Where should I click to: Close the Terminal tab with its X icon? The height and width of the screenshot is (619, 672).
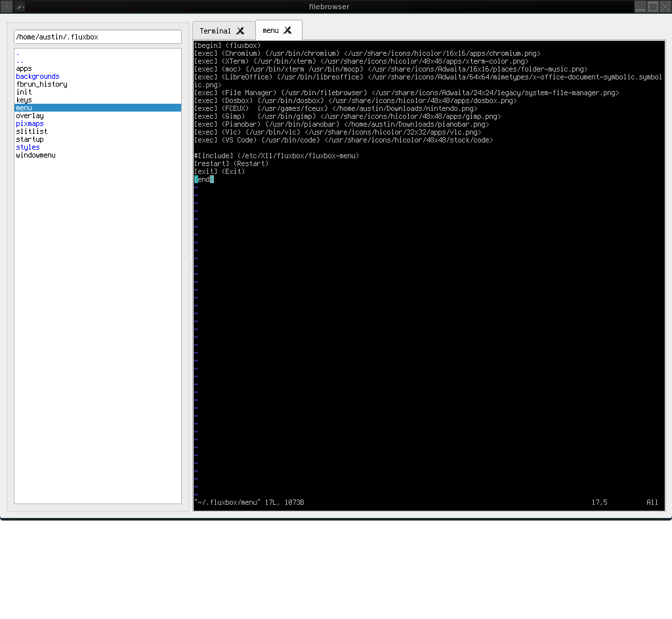[240, 30]
